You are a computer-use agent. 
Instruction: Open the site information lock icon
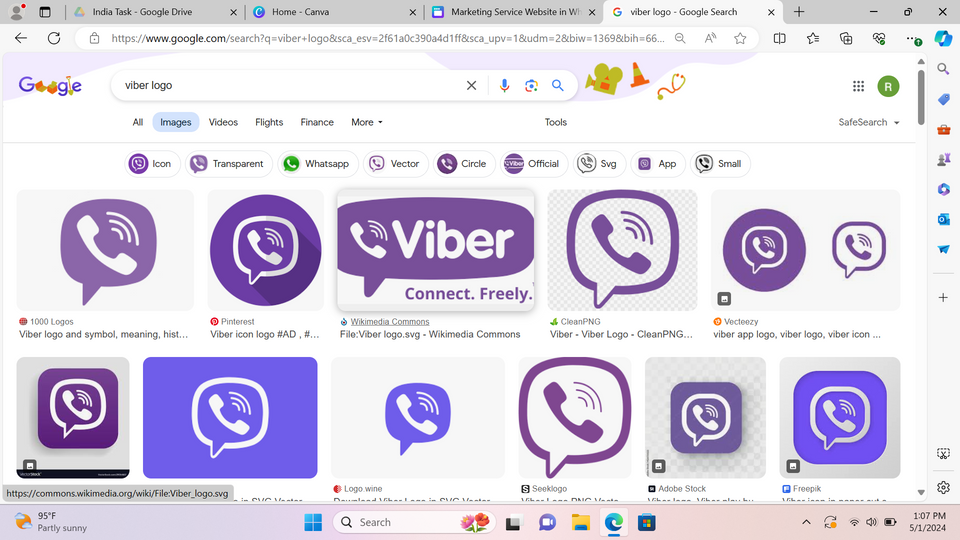point(94,38)
